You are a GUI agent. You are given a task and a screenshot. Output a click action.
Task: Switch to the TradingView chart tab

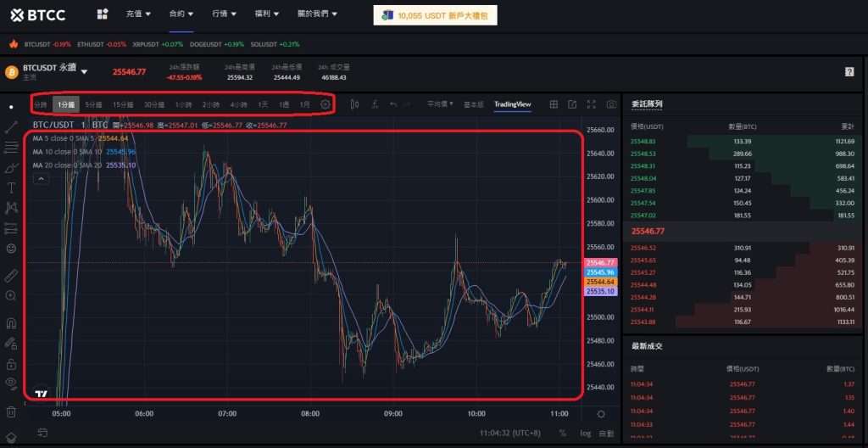click(x=512, y=104)
